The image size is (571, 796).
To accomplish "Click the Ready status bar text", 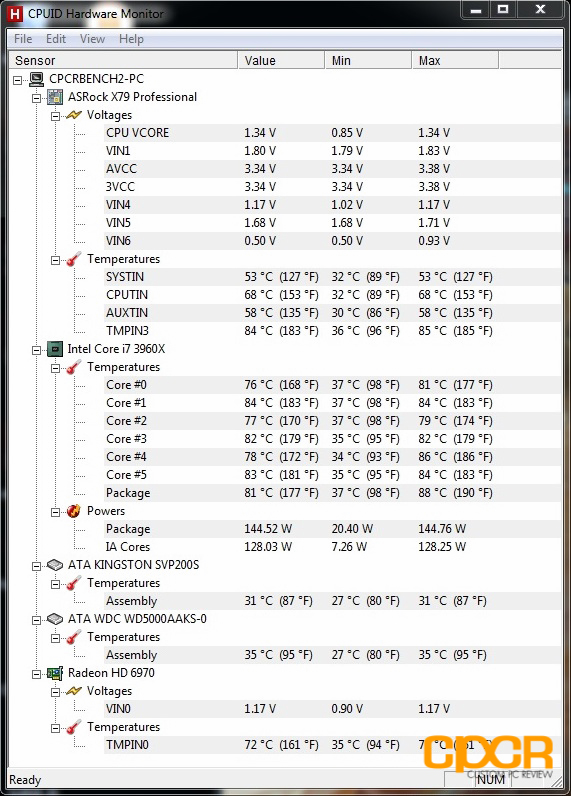I will coord(25,780).
